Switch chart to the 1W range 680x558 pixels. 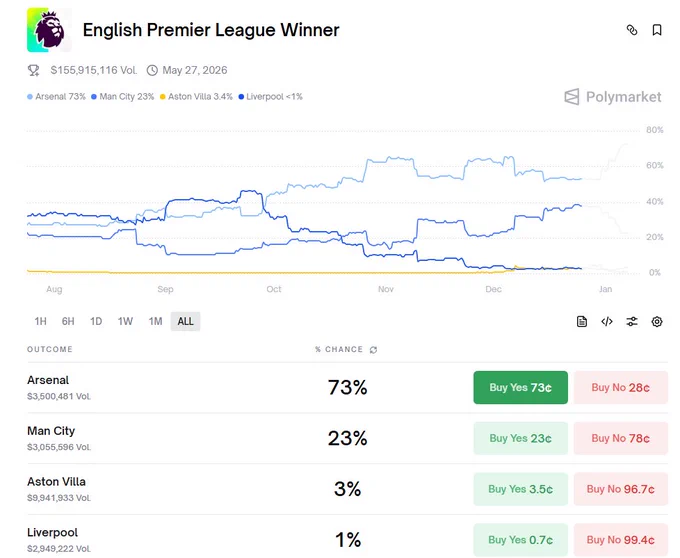(125, 321)
